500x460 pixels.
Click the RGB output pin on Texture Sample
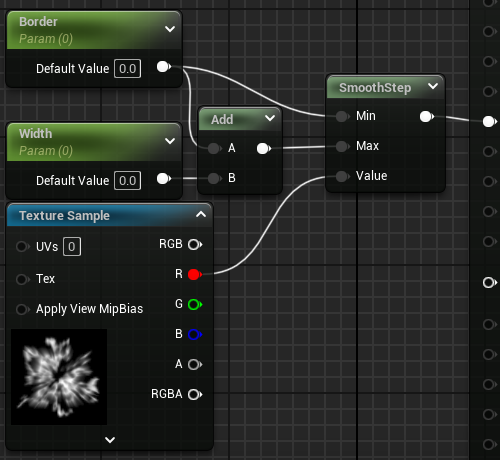[x=195, y=245]
